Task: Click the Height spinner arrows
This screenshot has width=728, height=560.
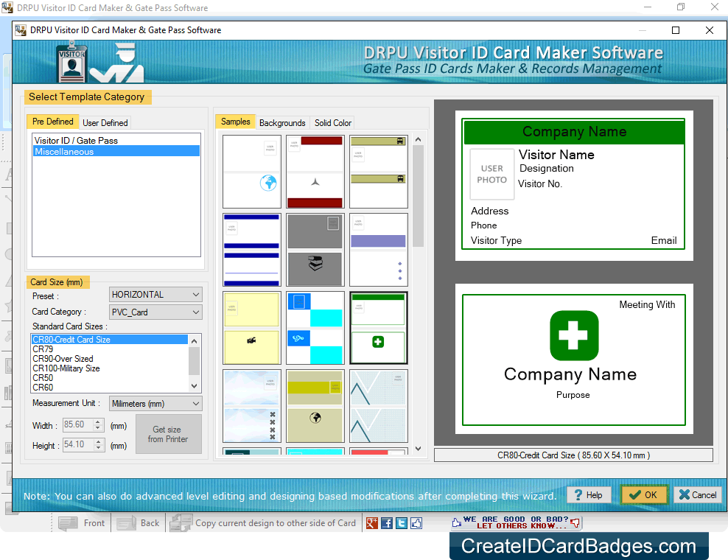Action: point(99,445)
